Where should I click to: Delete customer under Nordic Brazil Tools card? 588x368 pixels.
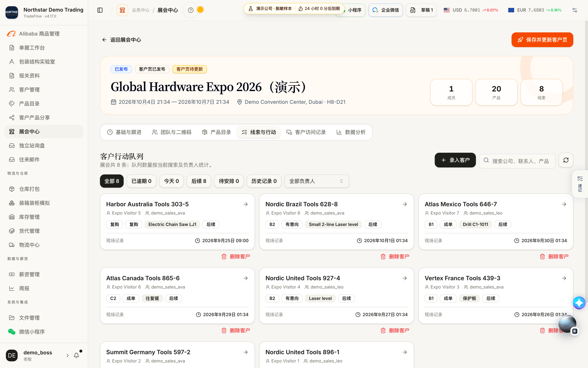(x=395, y=256)
